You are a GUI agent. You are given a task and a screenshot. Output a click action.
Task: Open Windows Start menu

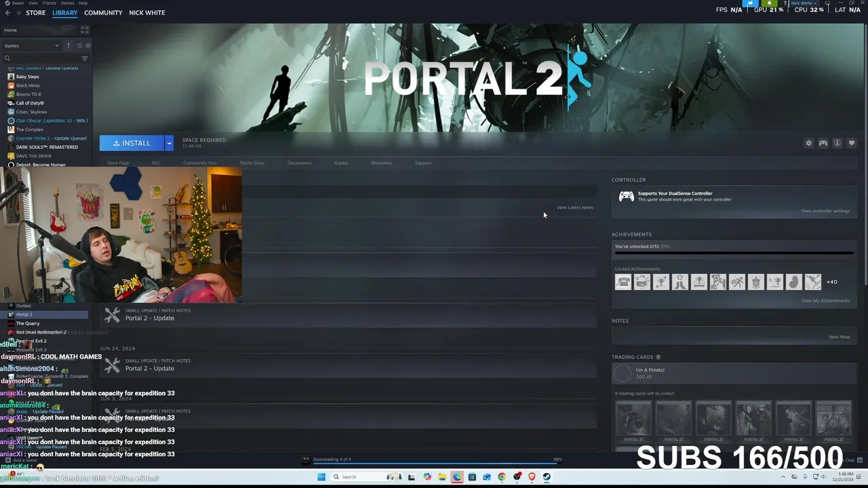(321, 476)
